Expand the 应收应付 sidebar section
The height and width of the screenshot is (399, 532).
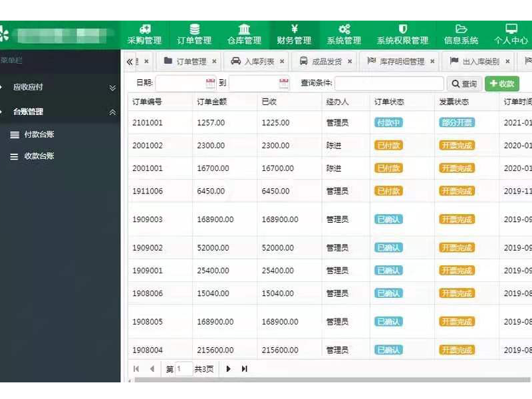(60, 87)
